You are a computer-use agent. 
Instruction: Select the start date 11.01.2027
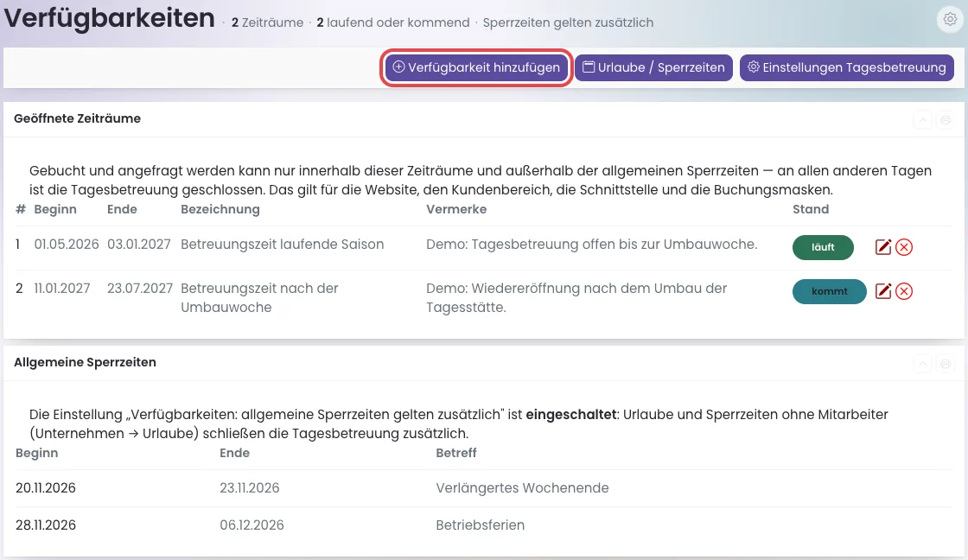point(61,288)
